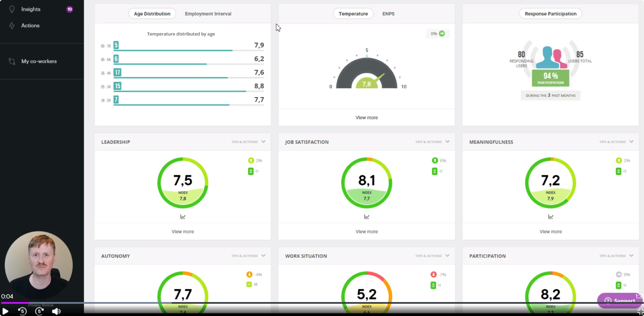Click the 18-24 age group count badge 7

[116, 100]
